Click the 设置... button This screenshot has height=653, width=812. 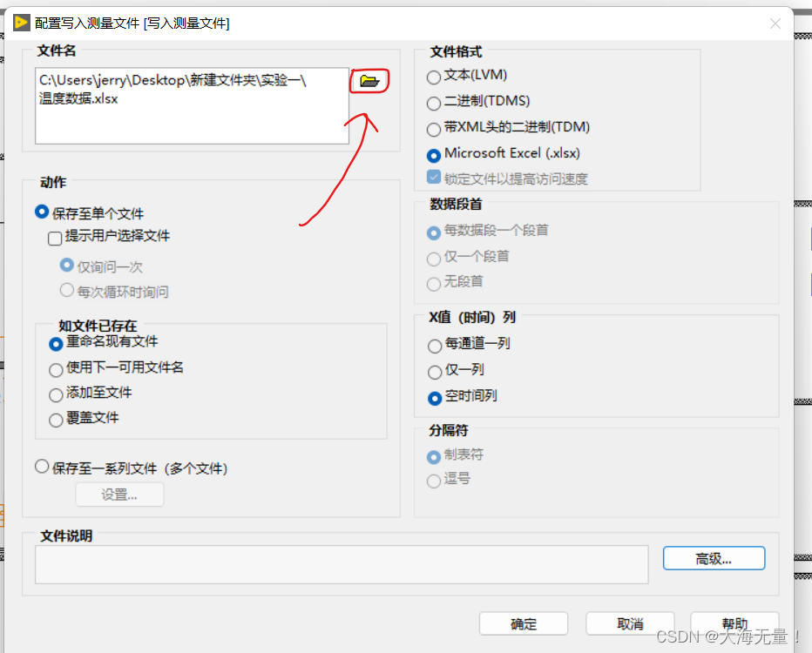click(x=119, y=495)
